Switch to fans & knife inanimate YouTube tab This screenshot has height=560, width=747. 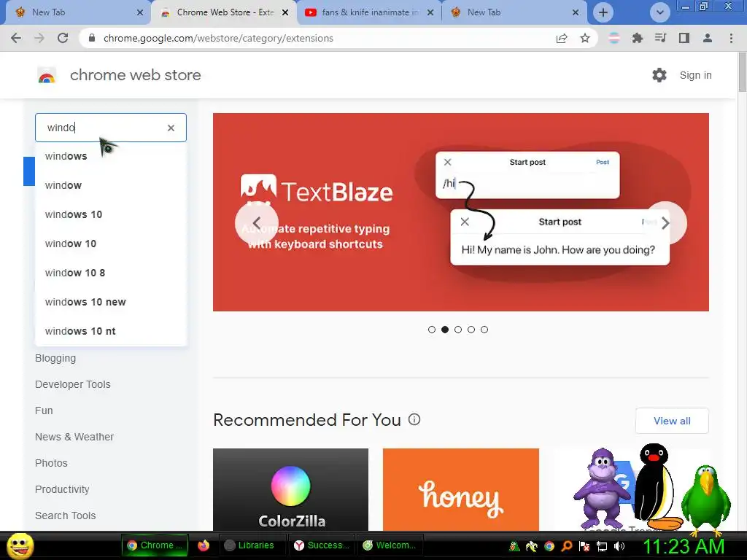tap(369, 12)
